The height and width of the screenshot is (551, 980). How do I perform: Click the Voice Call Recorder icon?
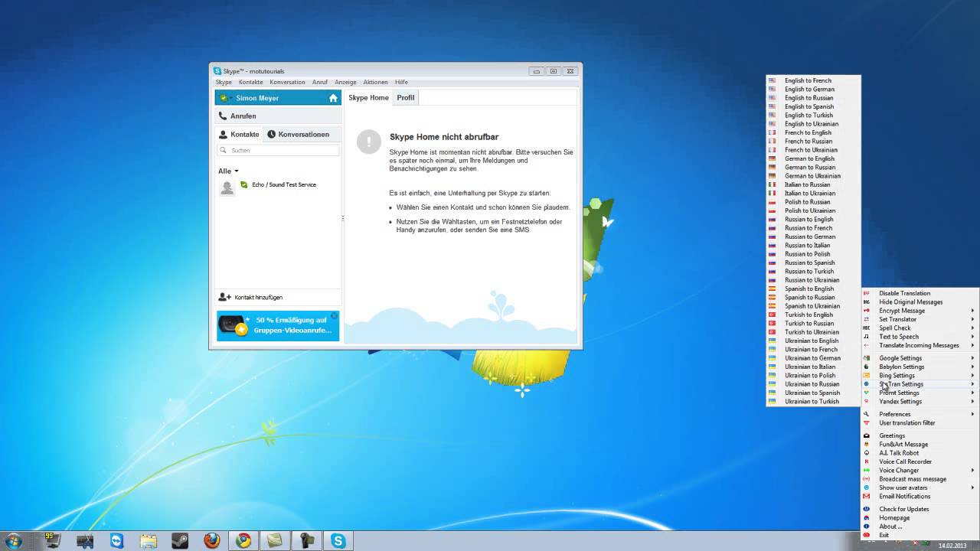point(867,461)
